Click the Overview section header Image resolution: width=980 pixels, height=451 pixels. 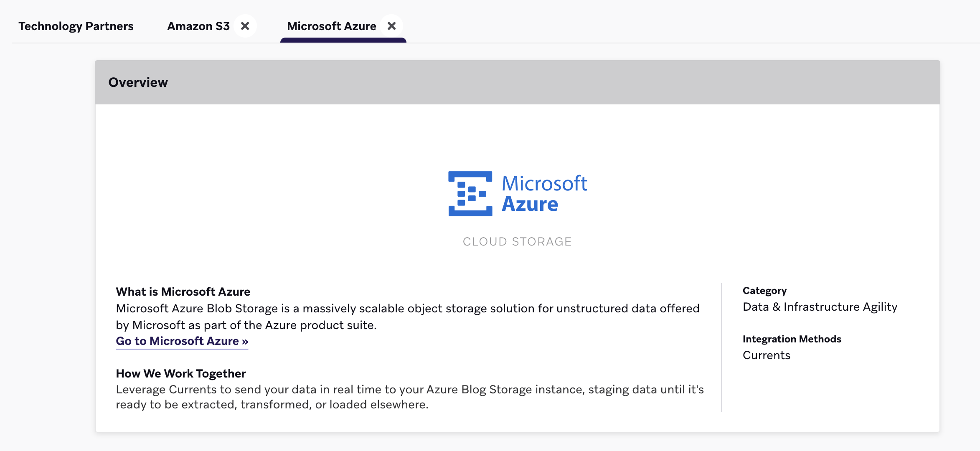coord(138,82)
